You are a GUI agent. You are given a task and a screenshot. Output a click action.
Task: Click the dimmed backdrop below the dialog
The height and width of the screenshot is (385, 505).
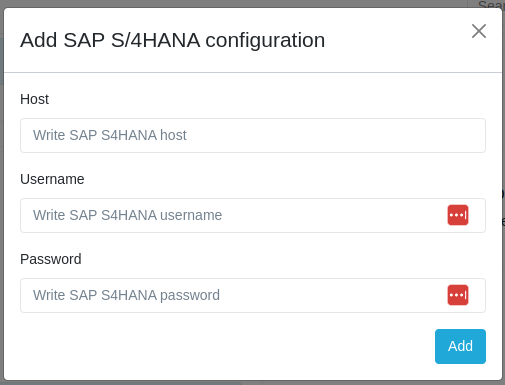[x=252, y=383]
